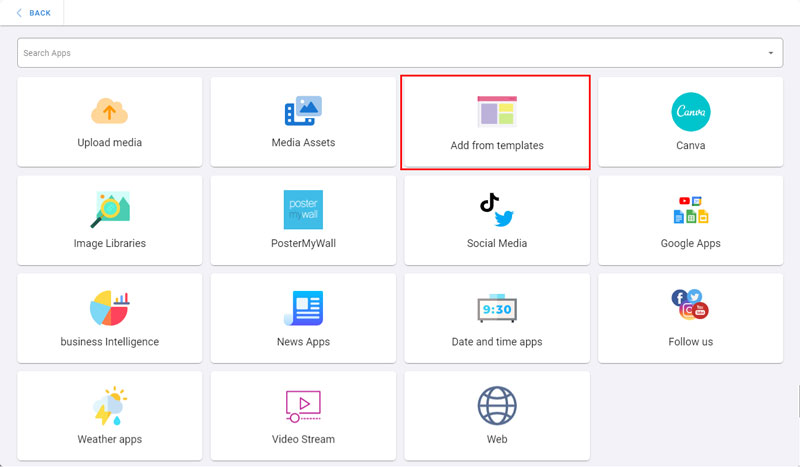The height and width of the screenshot is (467, 800).
Task: Open the PosterMyWall logo icon
Action: click(303, 209)
